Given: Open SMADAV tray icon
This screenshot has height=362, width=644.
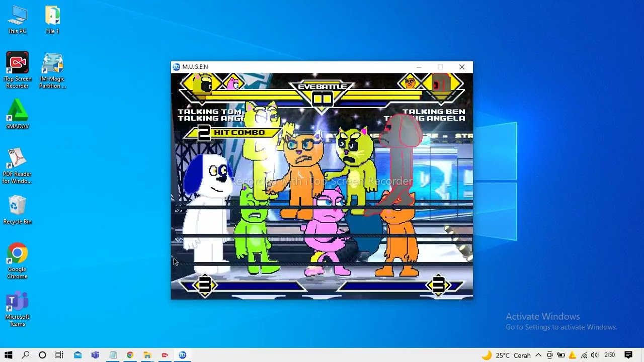Looking at the screenshot, I should click(572, 355).
